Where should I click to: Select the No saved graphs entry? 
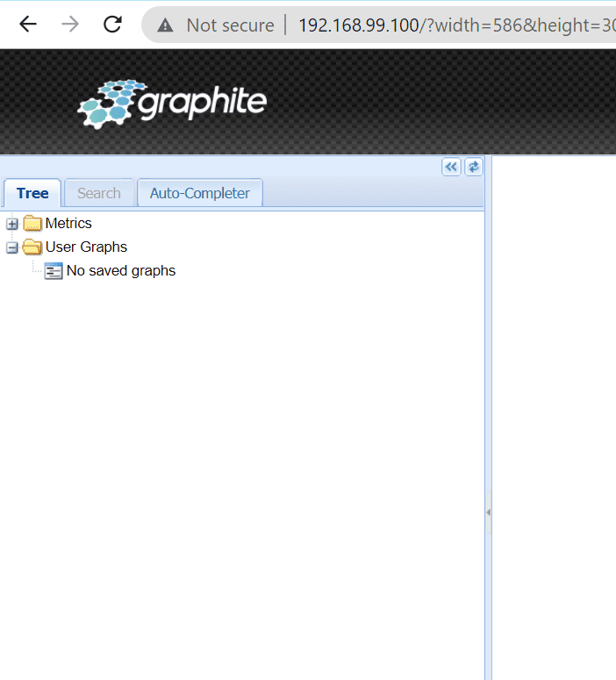point(121,271)
